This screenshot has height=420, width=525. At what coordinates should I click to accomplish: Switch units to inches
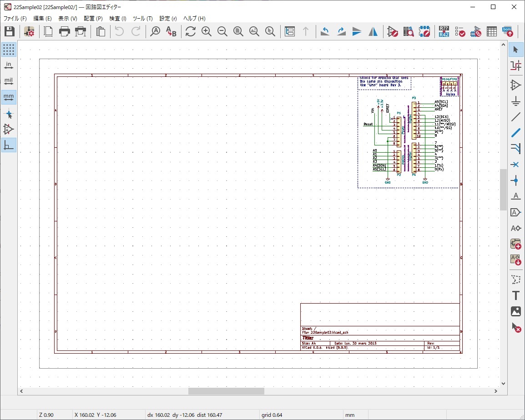pyautogui.click(x=9, y=65)
